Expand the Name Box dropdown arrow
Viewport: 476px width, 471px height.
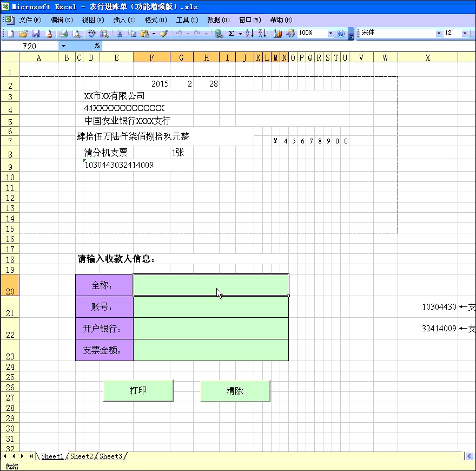(63, 47)
